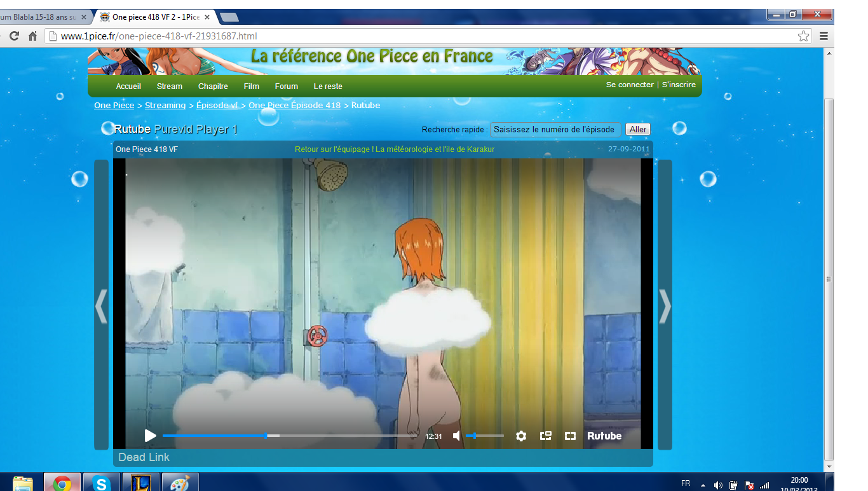
Task: Open the Film menu
Action: point(251,86)
